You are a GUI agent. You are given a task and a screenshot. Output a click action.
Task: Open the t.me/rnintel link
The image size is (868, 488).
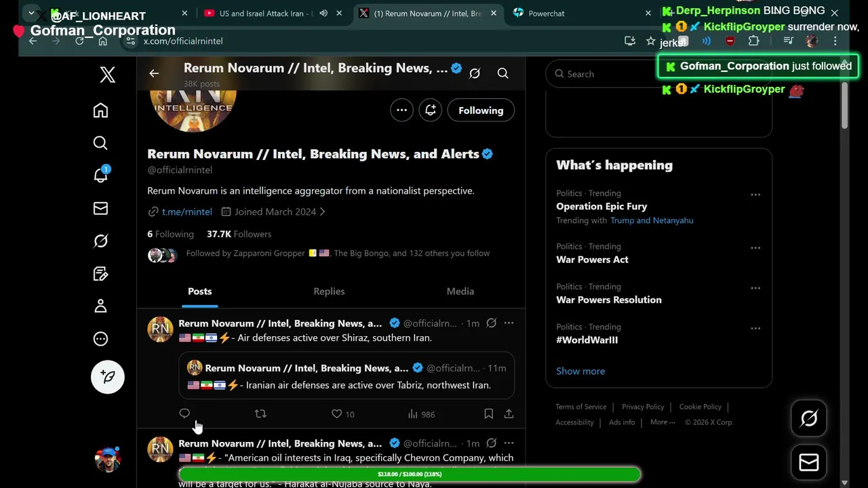tap(186, 211)
